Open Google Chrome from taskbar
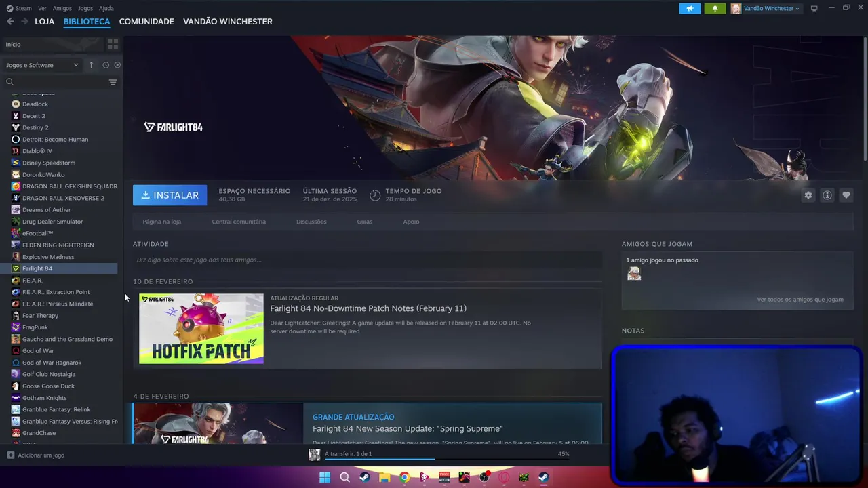 click(404, 477)
